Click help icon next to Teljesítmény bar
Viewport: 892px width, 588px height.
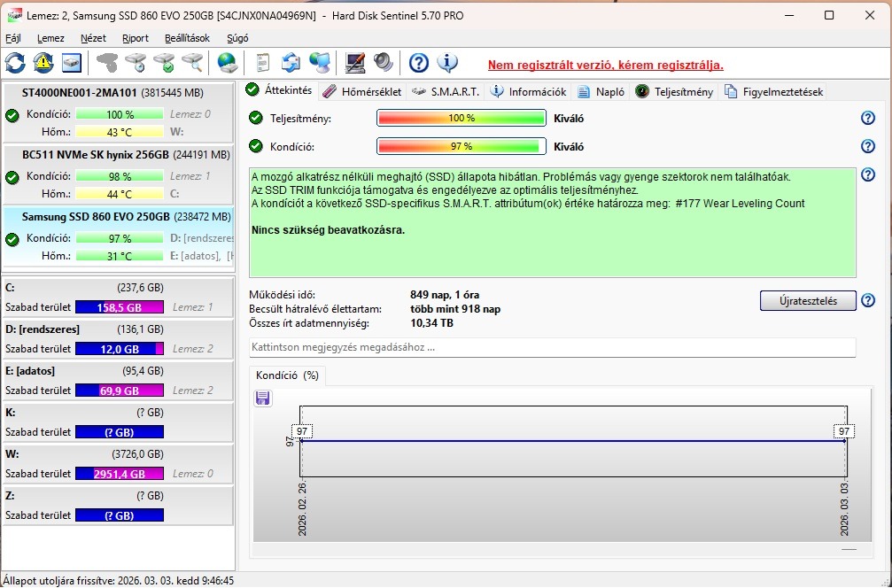pos(867,119)
